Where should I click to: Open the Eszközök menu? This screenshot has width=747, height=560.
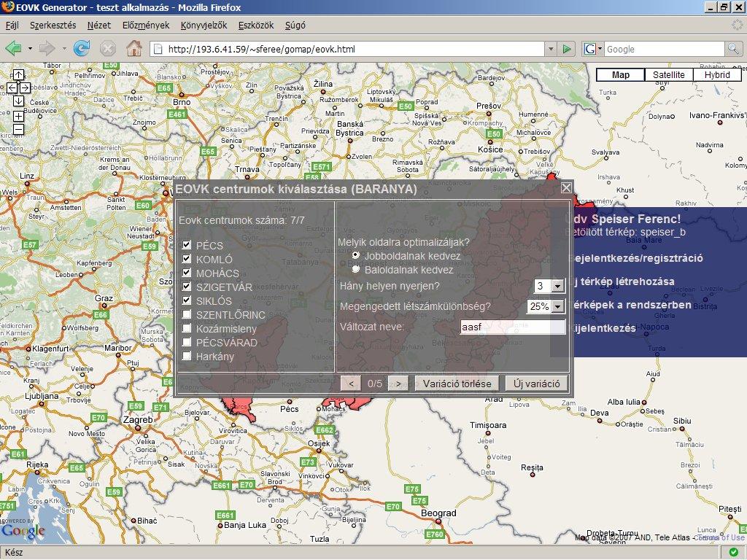coord(256,26)
